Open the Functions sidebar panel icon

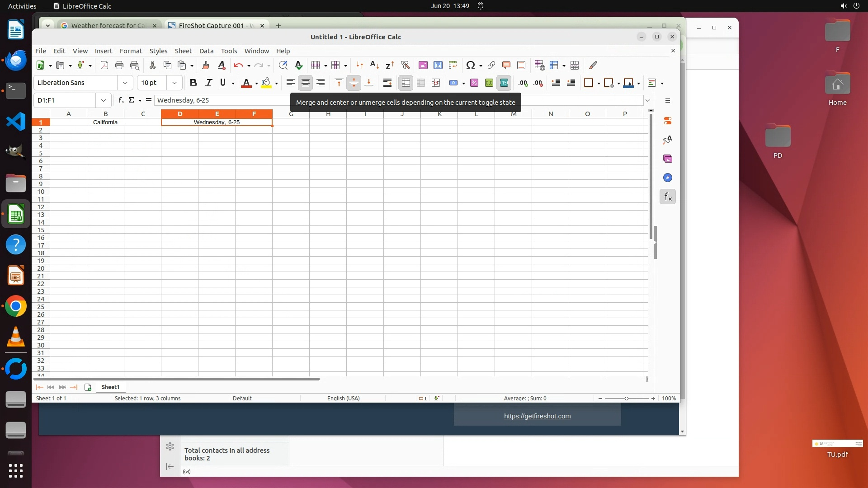tap(668, 197)
